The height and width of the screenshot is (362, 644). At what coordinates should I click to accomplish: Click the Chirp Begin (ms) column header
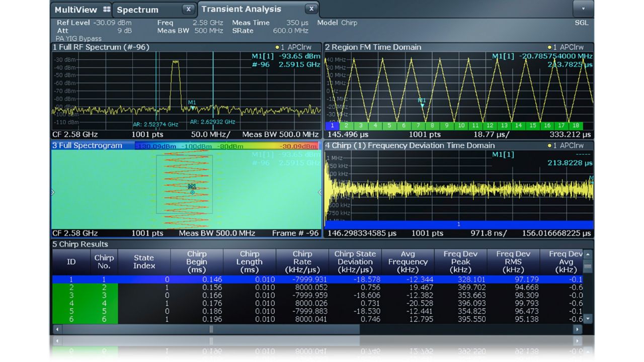pos(197,262)
